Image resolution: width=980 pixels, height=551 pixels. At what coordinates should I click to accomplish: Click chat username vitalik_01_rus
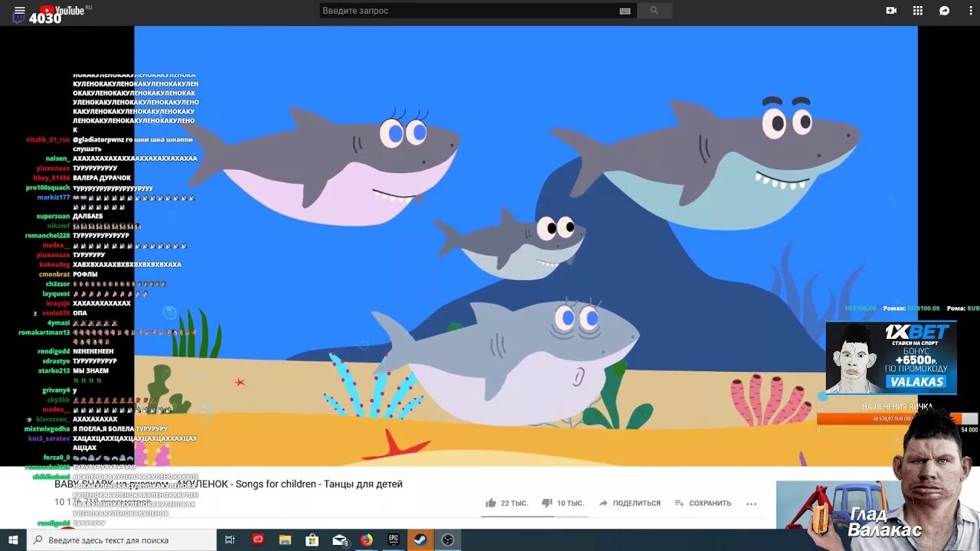click(47, 139)
